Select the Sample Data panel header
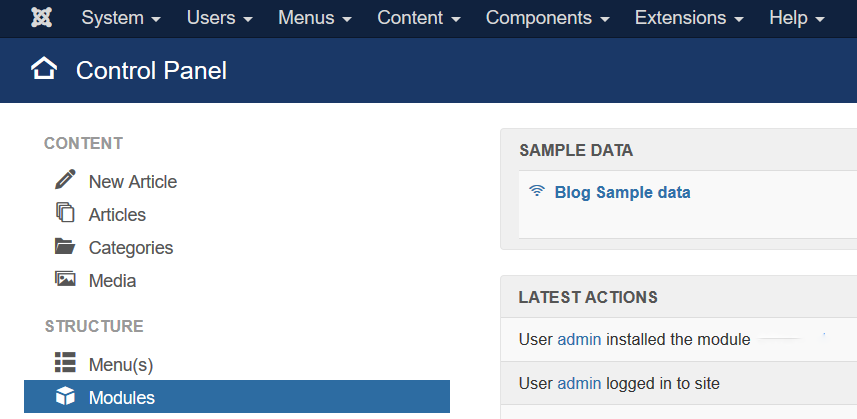 click(576, 150)
